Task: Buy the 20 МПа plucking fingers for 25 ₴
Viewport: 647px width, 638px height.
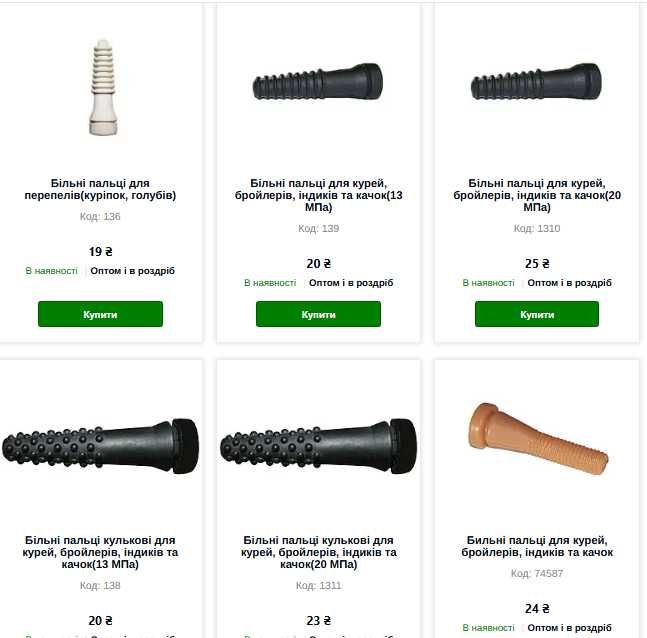Action: (x=536, y=314)
